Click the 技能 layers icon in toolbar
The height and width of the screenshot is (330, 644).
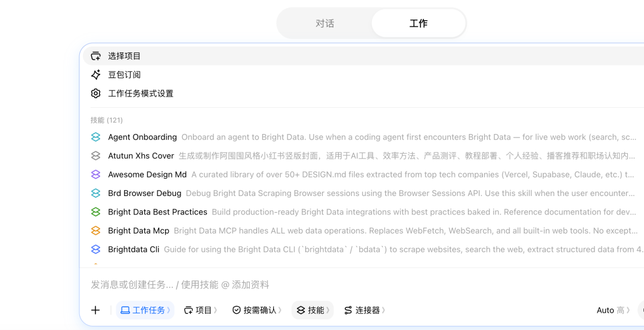tap(301, 310)
